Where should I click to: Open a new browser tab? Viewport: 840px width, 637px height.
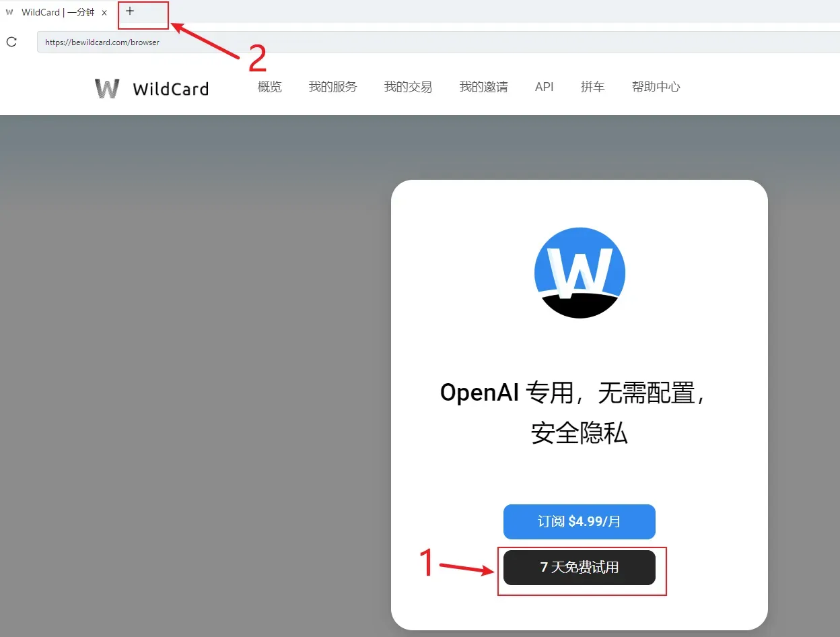[x=130, y=11]
